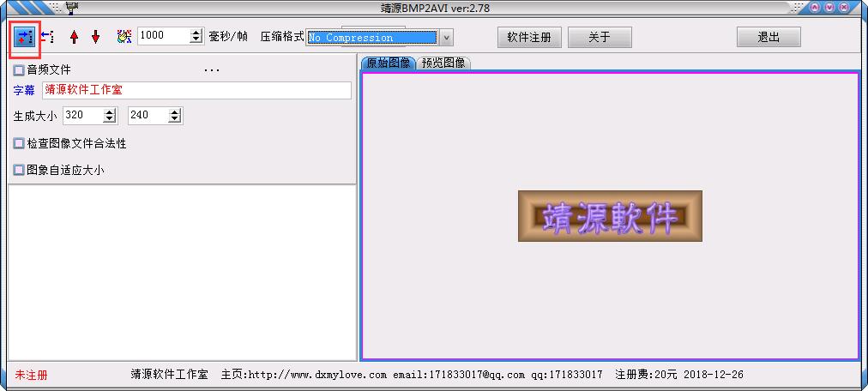The image size is (868, 391).
Task: Decrease the 320 width value
Action: [x=110, y=119]
